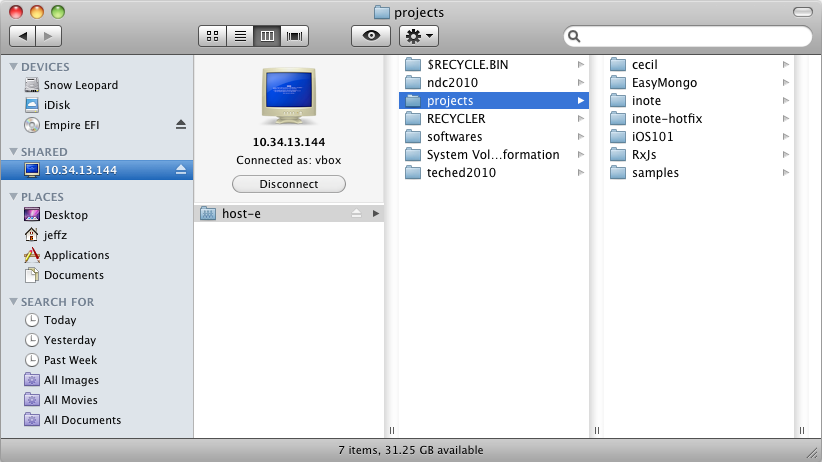Screen dimensions: 822x462
Task: Expand ndc2010 using its arrow
Action: pos(580,82)
